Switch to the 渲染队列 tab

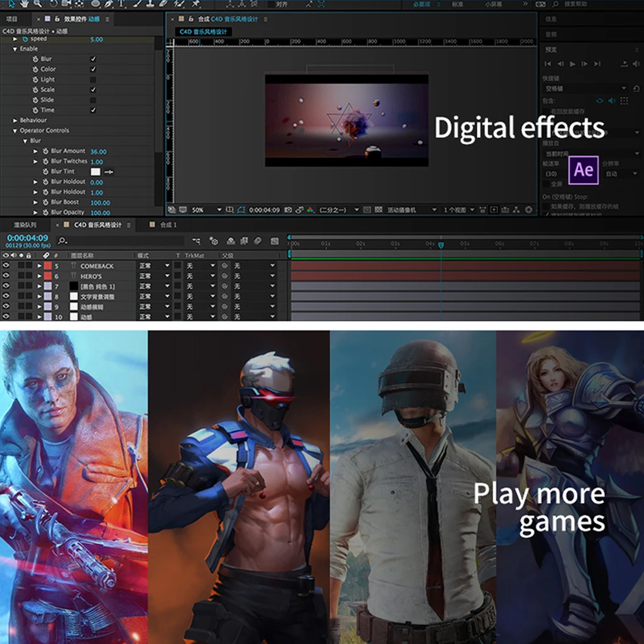click(x=25, y=225)
